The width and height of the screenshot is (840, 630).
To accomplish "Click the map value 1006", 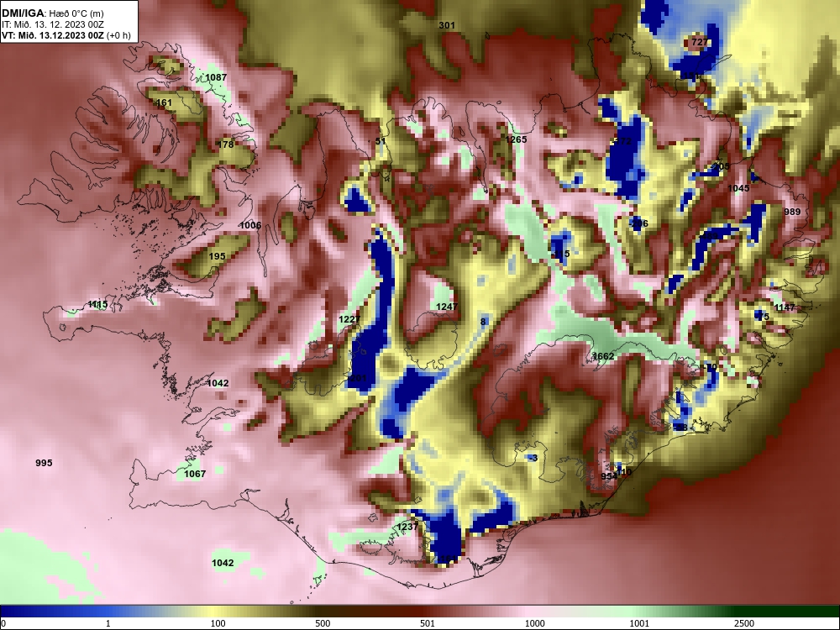I will [250, 225].
